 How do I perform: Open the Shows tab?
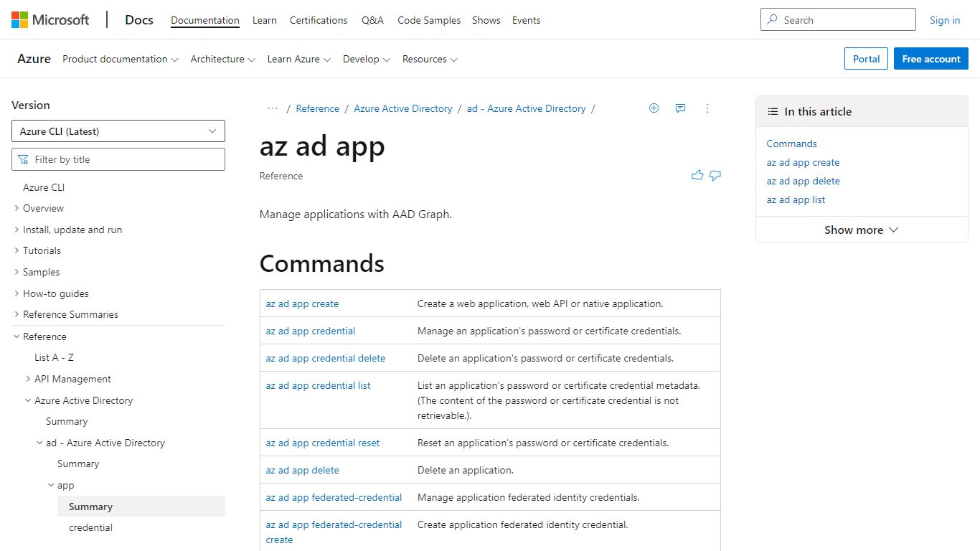click(x=486, y=20)
